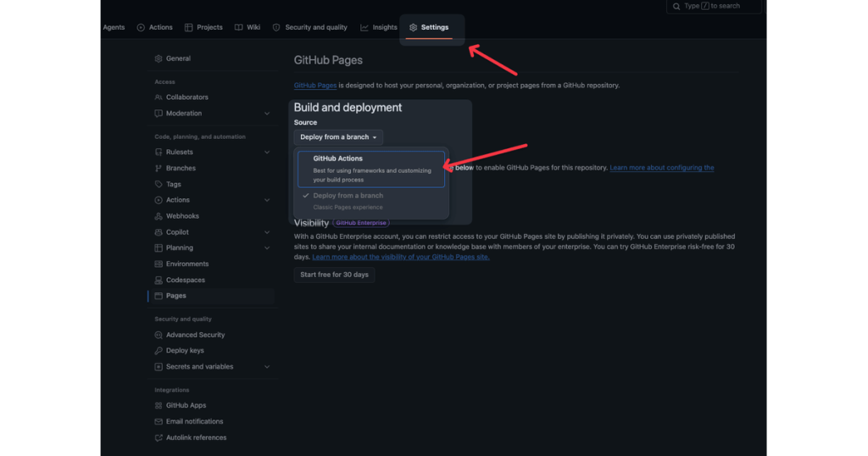Viewport: 868px width, 456px height.
Task: Expand the Moderation section chevron
Action: (267, 114)
